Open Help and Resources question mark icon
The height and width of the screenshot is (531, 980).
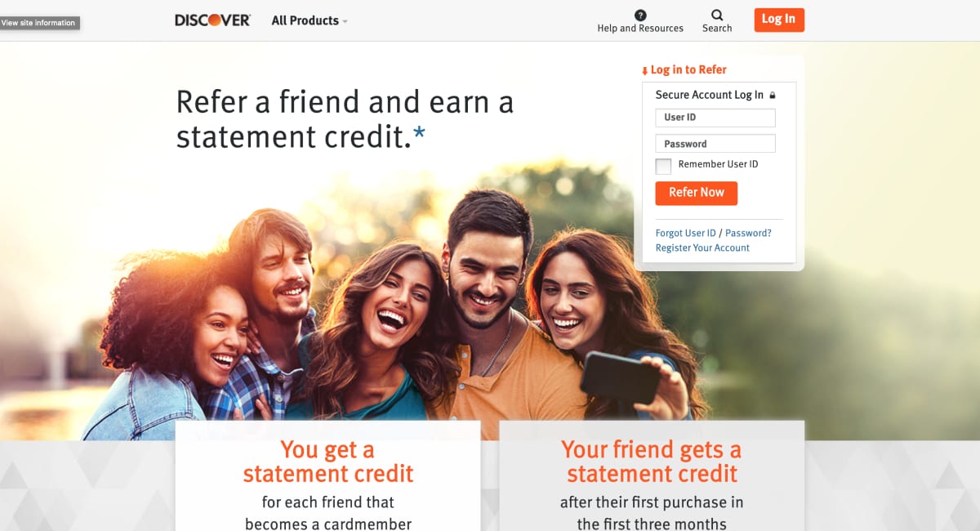(640, 15)
